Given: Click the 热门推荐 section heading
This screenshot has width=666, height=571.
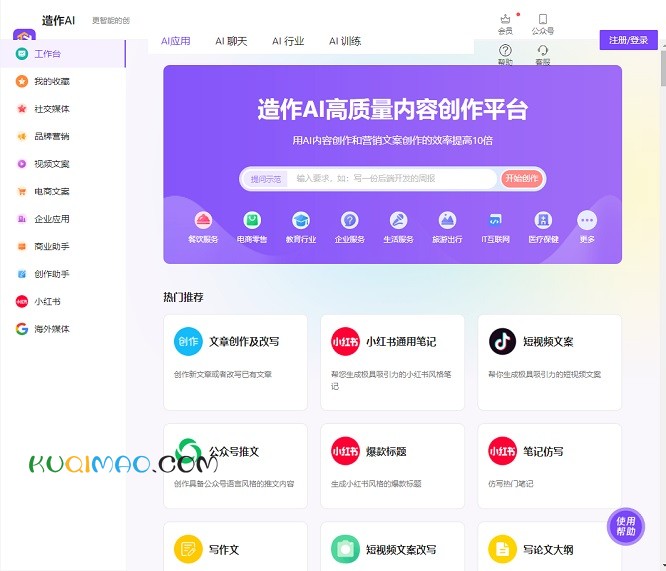Looking at the screenshot, I should point(183,297).
